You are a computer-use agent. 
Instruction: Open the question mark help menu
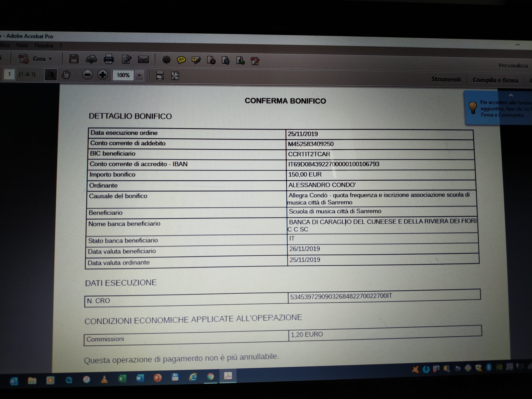click(61, 46)
